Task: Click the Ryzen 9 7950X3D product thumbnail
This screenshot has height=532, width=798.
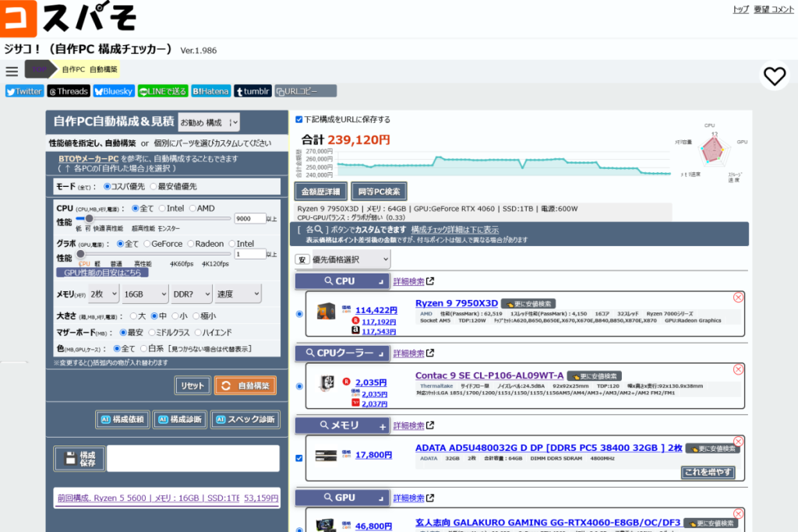Action: [x=326, y=311]
